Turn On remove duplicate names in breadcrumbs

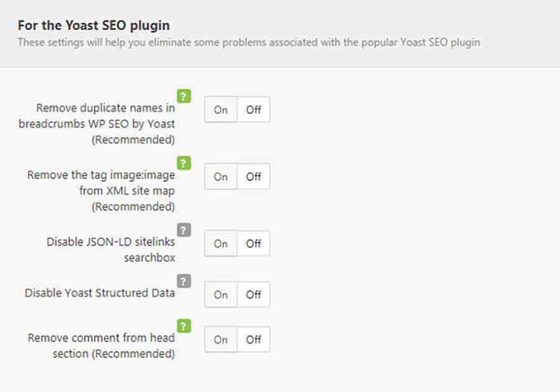click(221, 110)
